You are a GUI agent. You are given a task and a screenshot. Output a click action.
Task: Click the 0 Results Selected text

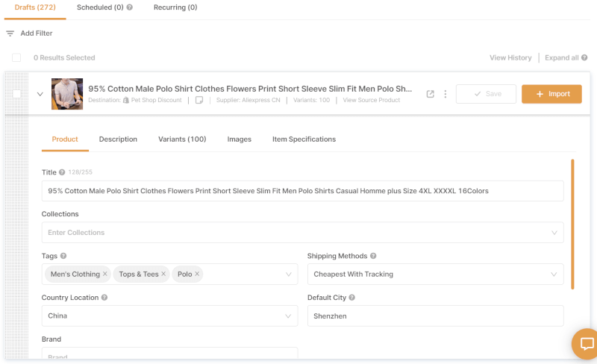(64, 57)
